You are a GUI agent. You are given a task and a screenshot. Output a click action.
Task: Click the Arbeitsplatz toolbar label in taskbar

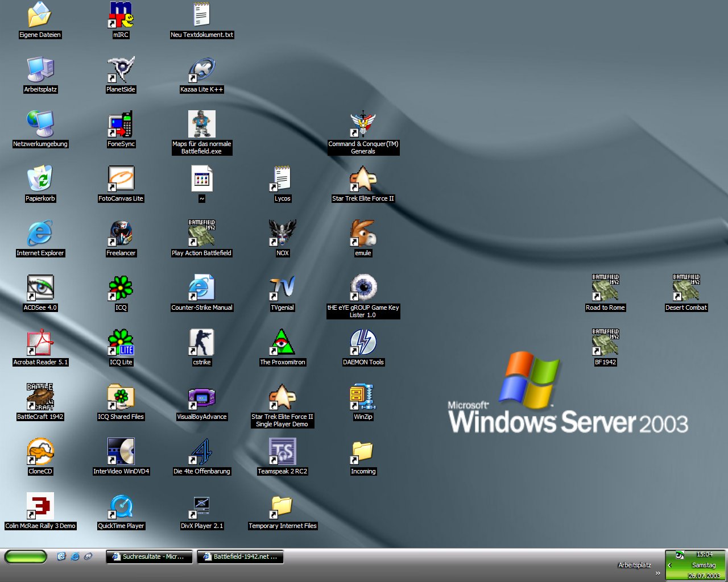coord(635,565)
